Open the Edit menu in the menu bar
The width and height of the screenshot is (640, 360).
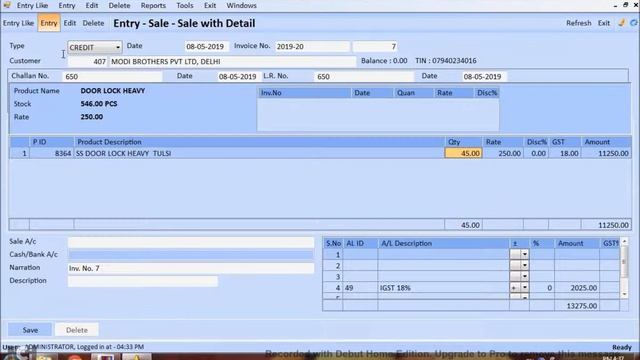tap(92, 6)
